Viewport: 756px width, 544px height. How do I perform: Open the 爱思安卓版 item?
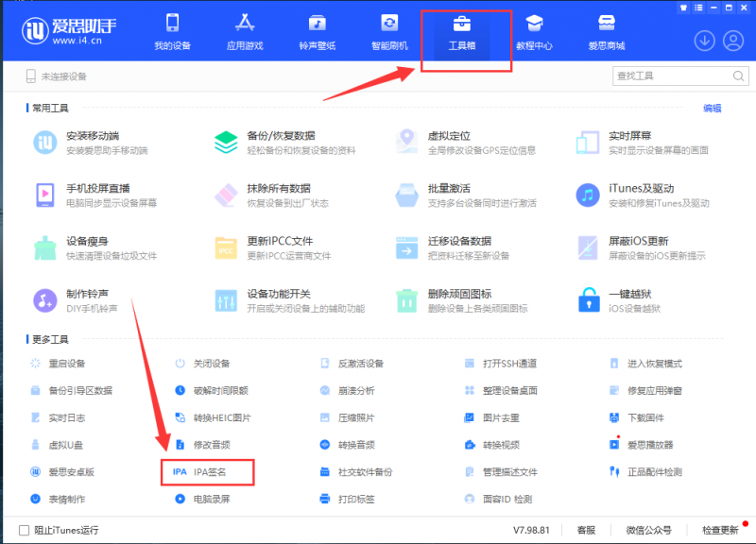62,471
